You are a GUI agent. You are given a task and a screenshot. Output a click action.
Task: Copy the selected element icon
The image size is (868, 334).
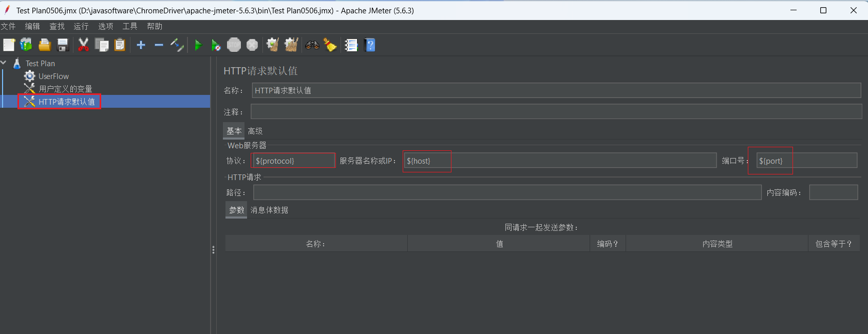(102, 45)
